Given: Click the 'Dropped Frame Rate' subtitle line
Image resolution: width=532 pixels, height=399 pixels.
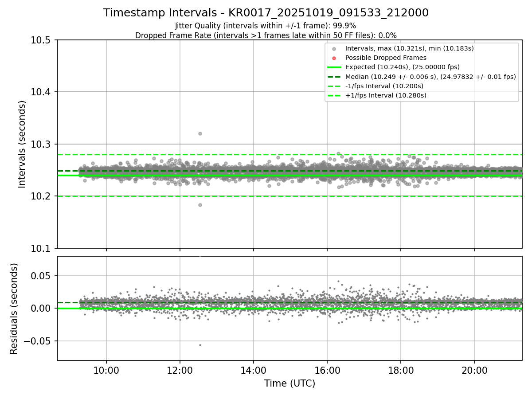Looking at the screenshot, I should (x=266, y=35).
